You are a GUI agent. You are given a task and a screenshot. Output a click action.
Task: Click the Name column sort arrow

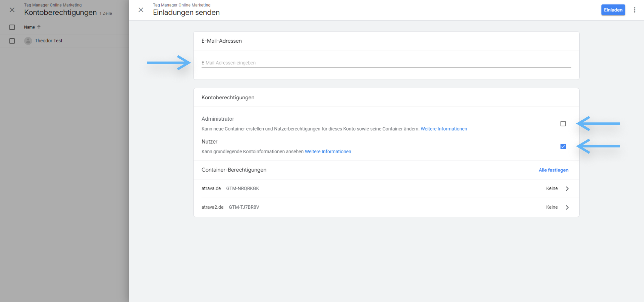tap(39, 27)
